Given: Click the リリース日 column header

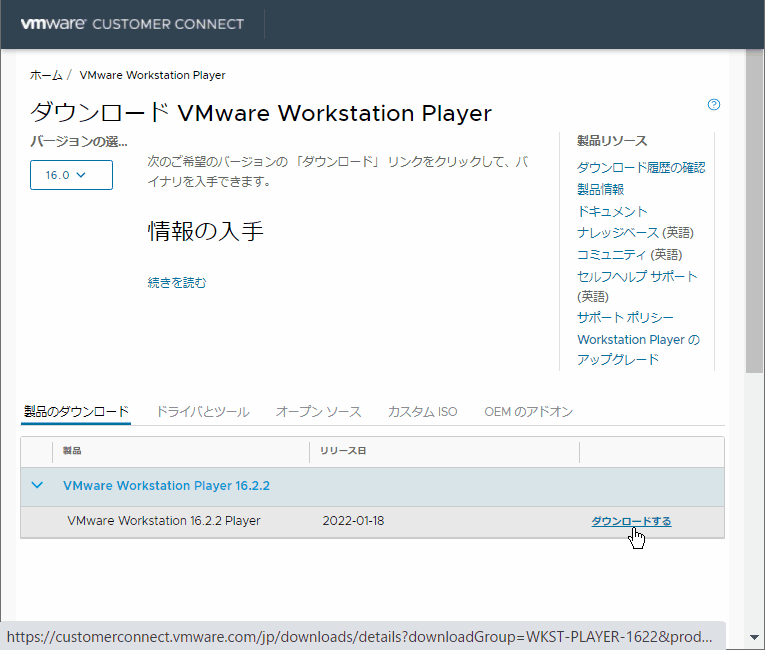Looking at the screenshot, I should point(343,450).
